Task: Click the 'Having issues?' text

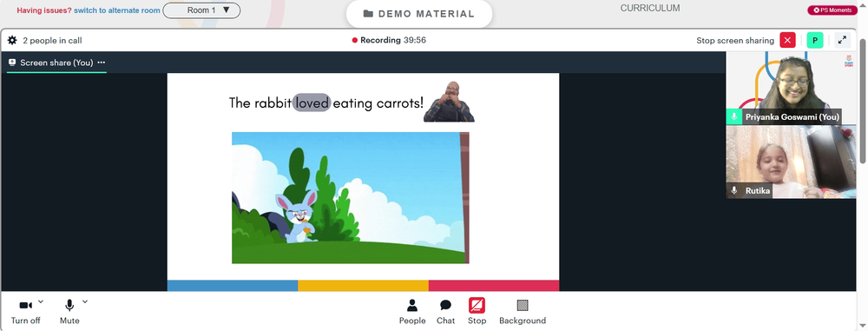Action: [x=44, y=10]
